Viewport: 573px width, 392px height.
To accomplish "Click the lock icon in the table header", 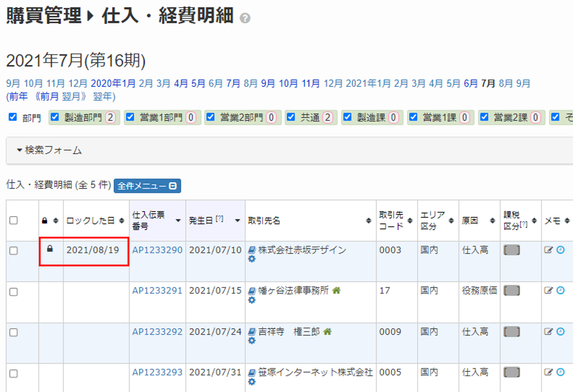I will tap(44, 220).
